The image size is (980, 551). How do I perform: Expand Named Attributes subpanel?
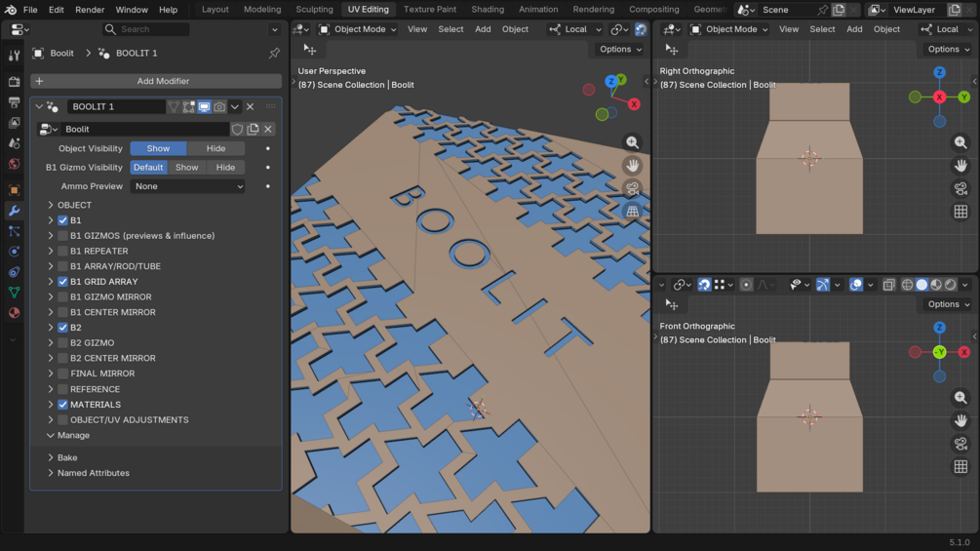point(51,473)
